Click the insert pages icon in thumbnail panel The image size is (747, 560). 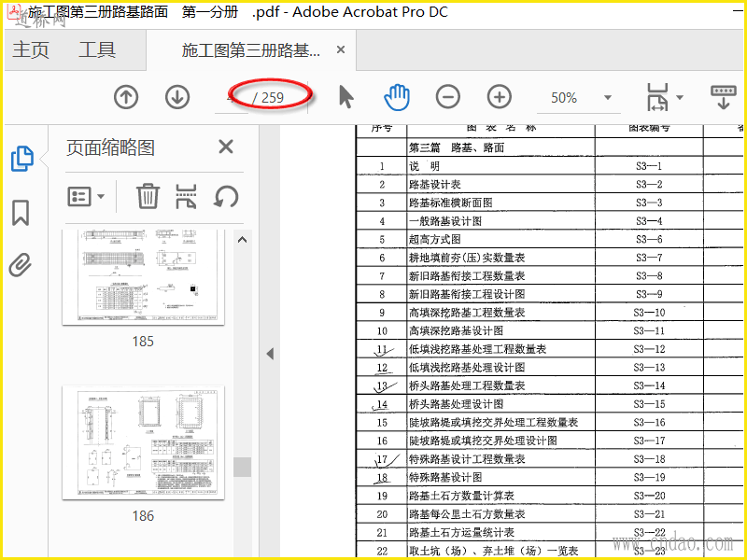pyautogui.click(x=186, y=196)
